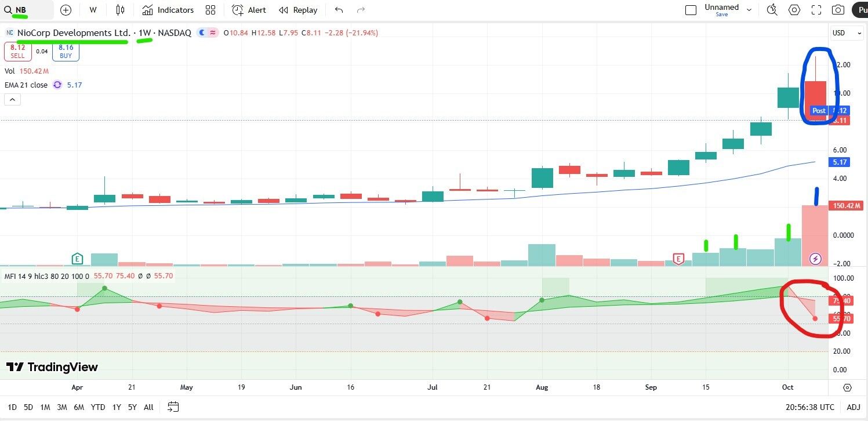Screen dimensions: 868x421
Task: Toggle the pink approximate-sign icon in legend
Action: click(212, 33)
